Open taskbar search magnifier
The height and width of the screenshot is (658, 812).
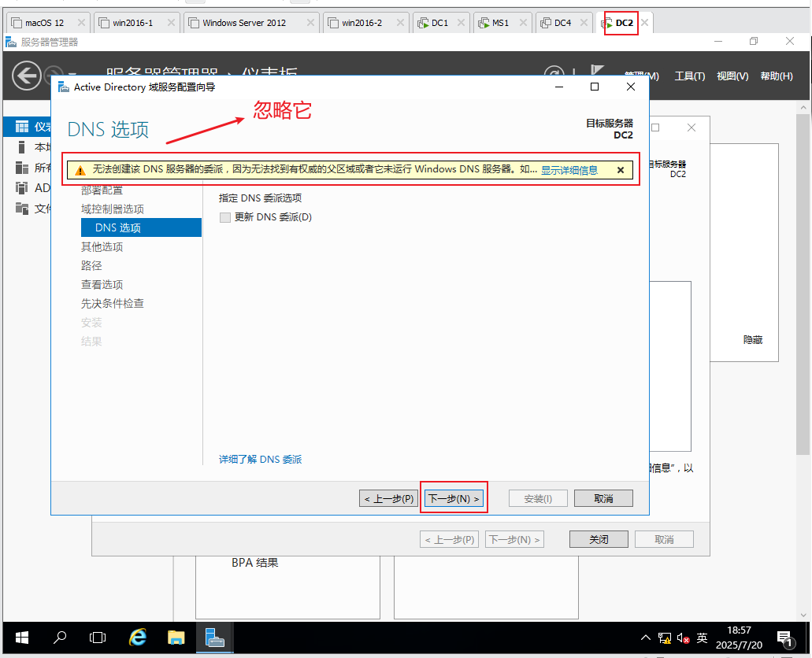click(60, 638)
